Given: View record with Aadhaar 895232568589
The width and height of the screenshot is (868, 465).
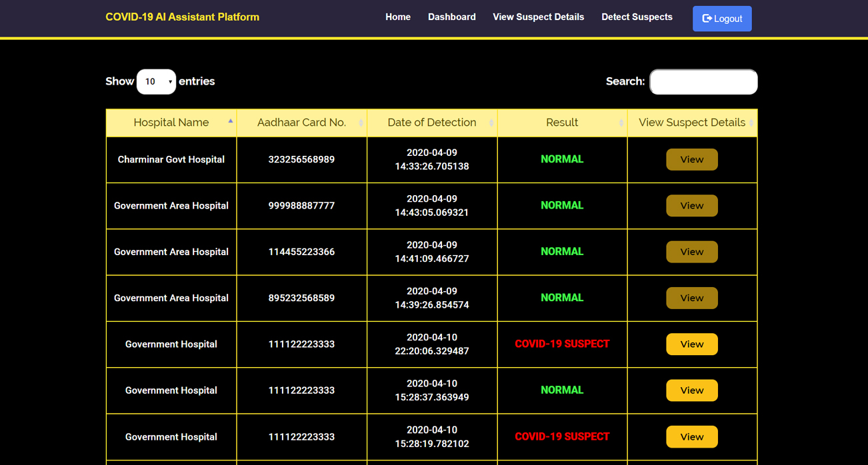Looking at the screenshot, I should point(691,298).
